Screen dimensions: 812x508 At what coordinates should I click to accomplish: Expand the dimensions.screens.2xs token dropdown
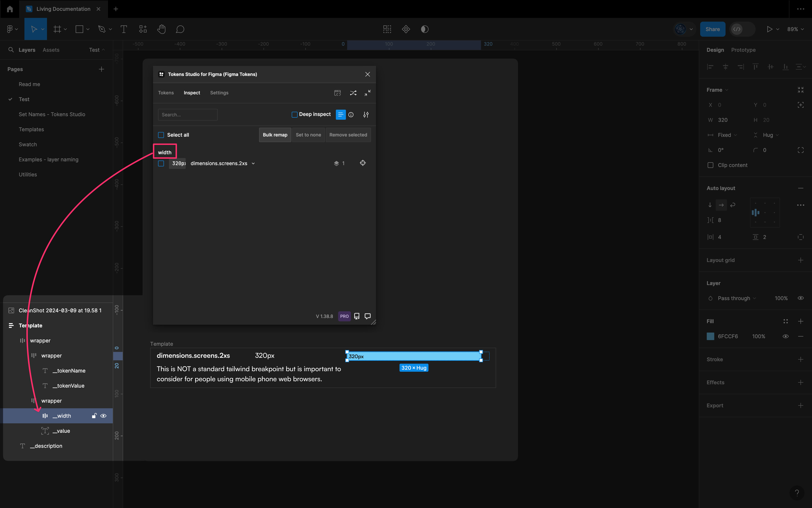[x=253, y=164]
